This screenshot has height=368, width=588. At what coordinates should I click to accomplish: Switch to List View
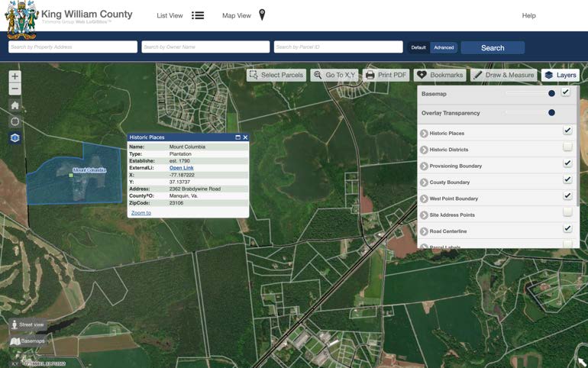pos(180,15)
